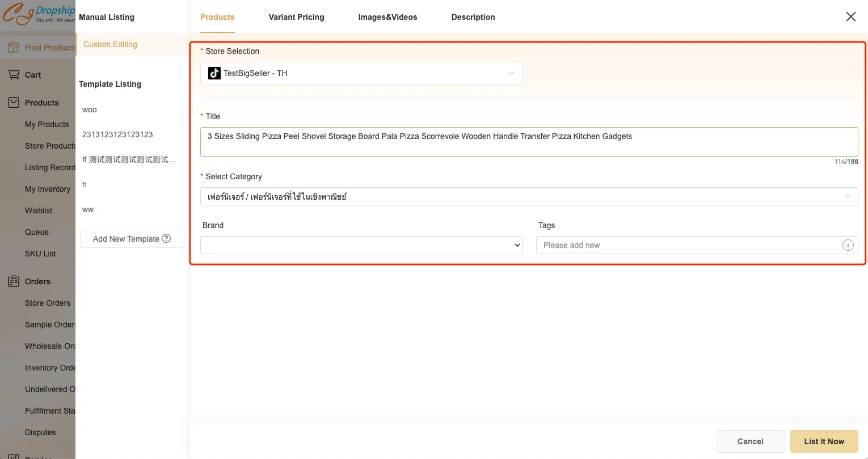The image size is (868, 459).
Task: Click the Find Products sidebar icon
Action: [14, 48]
